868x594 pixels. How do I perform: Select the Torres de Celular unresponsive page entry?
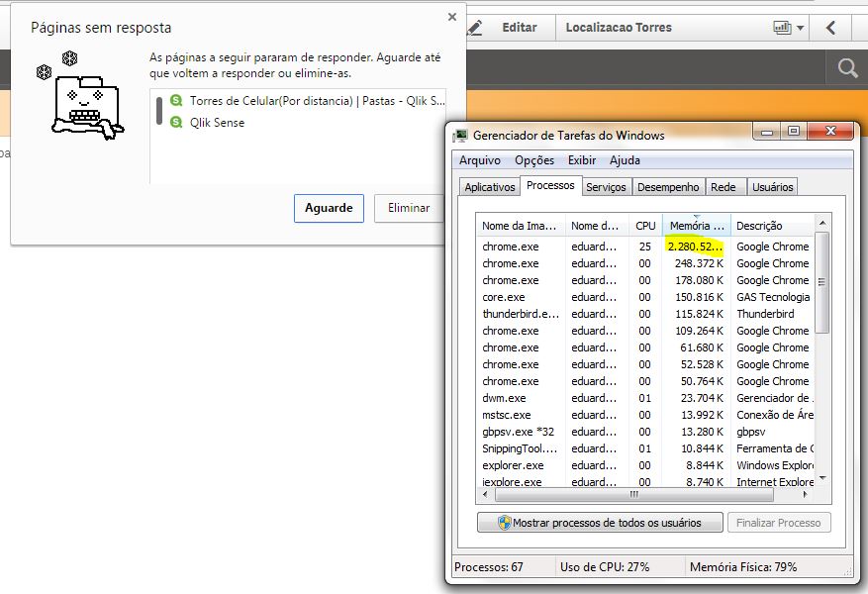(307, 101)
